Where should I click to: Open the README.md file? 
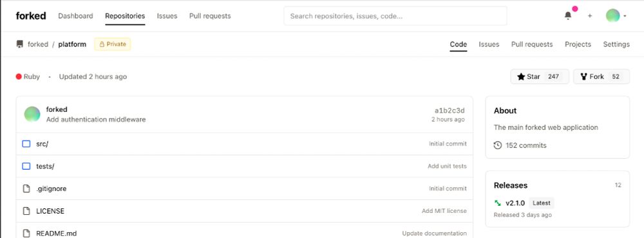coord(56,233)
